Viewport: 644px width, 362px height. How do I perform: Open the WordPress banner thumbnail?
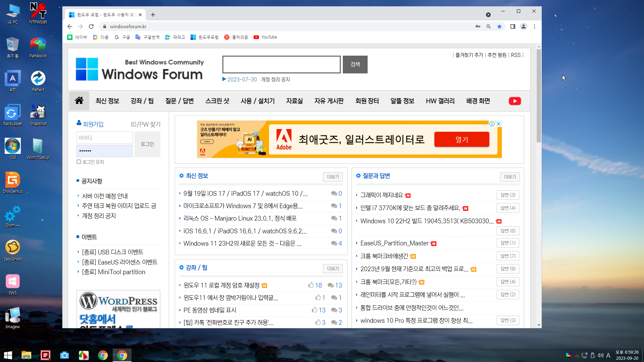[118, 309]
